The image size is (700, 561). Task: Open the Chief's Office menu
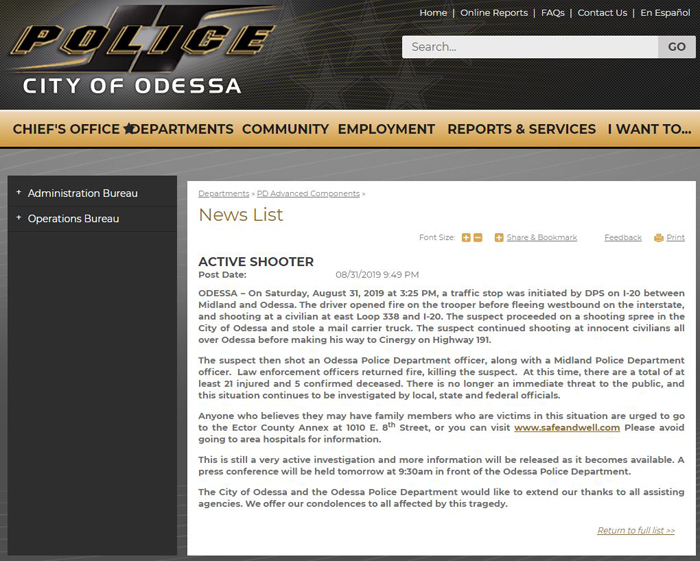click(66, 129)
